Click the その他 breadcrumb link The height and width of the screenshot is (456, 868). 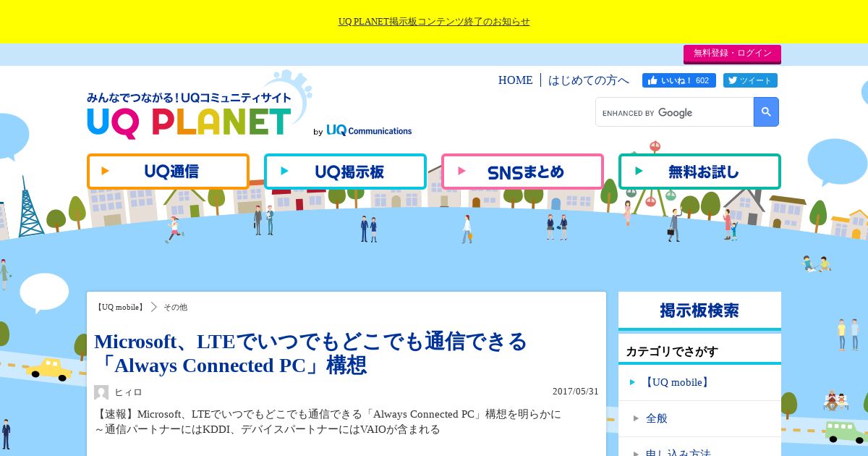pos(175,307)
